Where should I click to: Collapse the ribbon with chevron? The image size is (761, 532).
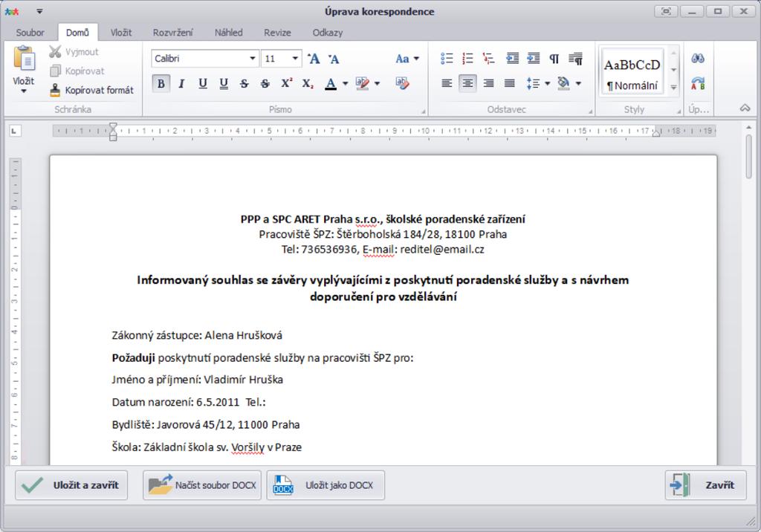pos(745,108)
